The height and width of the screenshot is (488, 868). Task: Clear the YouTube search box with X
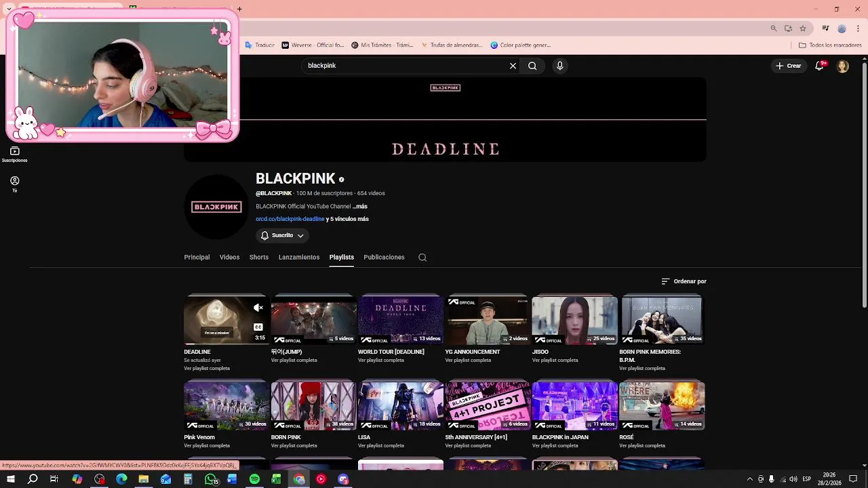513,66
